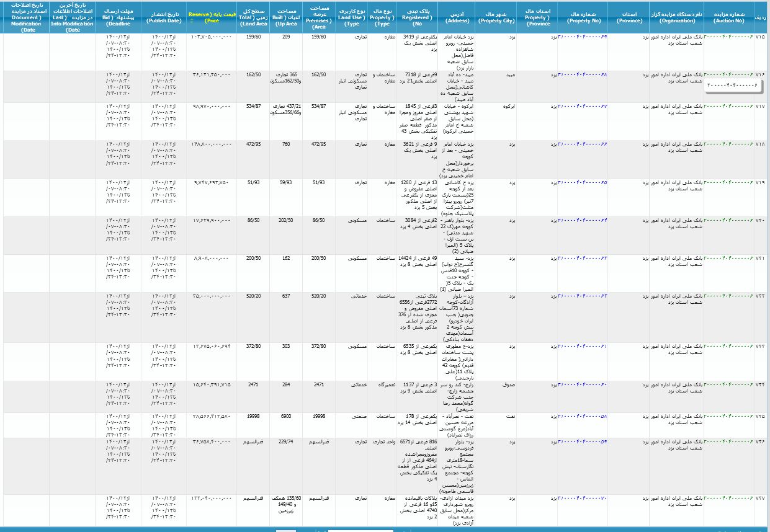The width and height of the screenshot is (770, 532).
Task: Click the Bid Deadline column header
Action: click(x=118, y=17)
